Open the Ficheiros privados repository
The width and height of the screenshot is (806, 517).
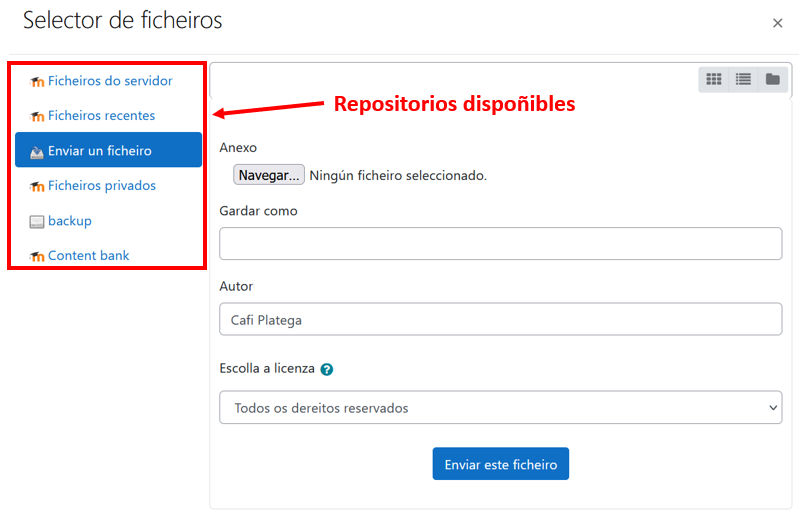pyautogui.click(x=102, y=186)
